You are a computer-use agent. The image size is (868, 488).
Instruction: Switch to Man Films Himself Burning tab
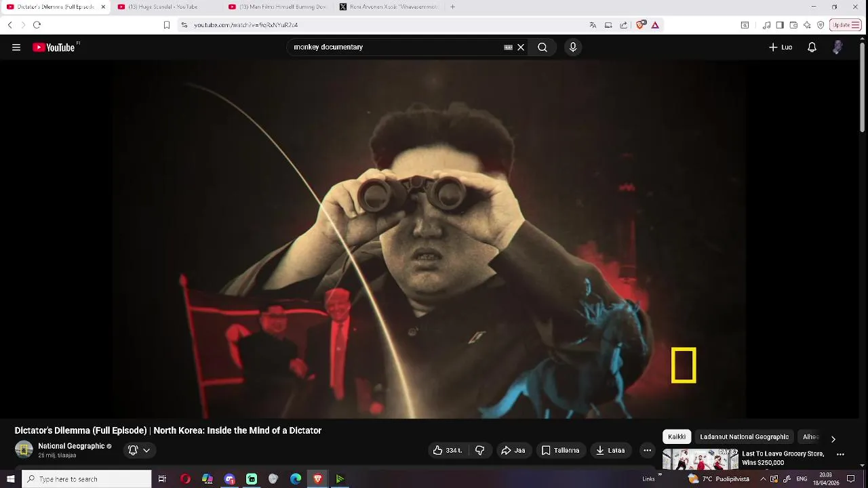(278, 7)
